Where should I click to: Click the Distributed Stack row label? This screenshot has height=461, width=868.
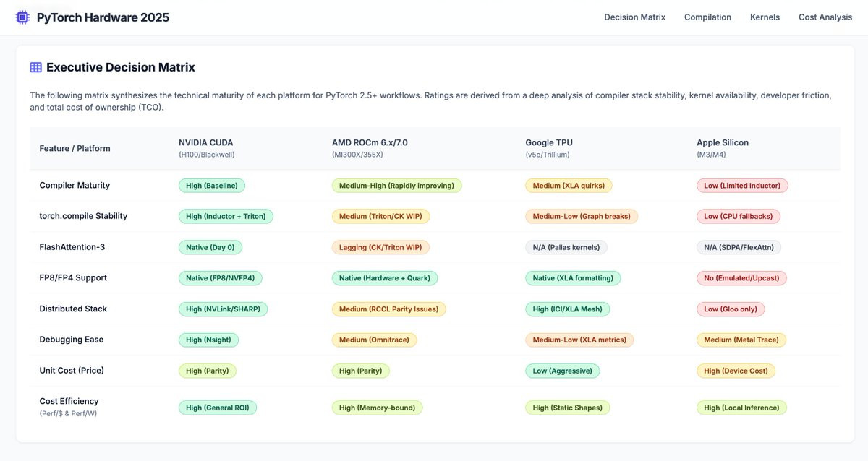[x=73, y=309]
